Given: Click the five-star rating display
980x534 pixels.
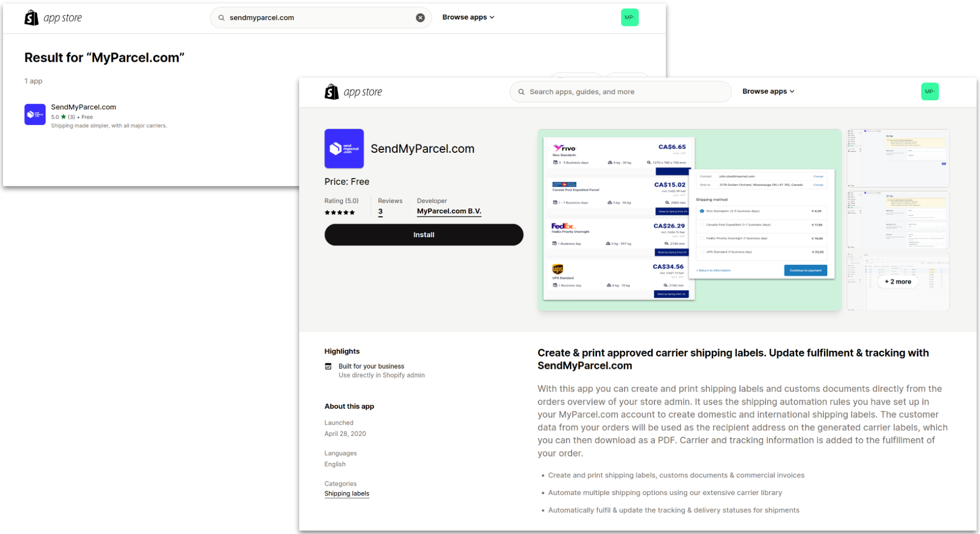Looking at the screenshot, I should coord(340,212).
